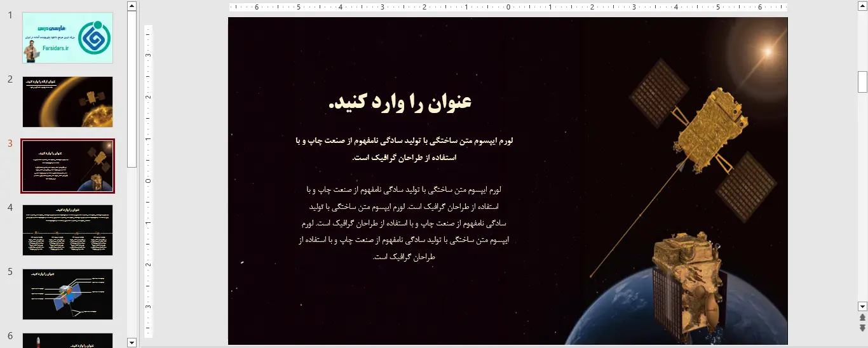Click the Previous Slide double-arrow button
The height and width of the screenshot is (348, 868).
click(862, 318)
